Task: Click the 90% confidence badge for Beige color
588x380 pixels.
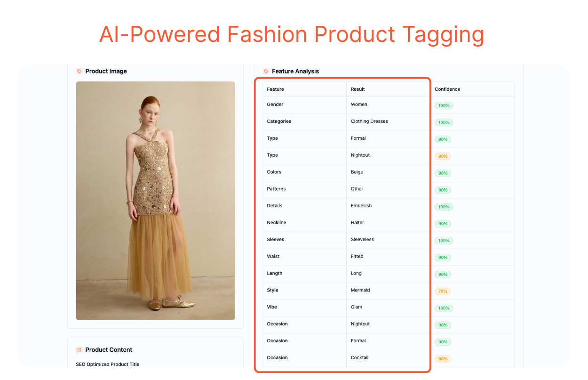Action: (x=443, y=173)
